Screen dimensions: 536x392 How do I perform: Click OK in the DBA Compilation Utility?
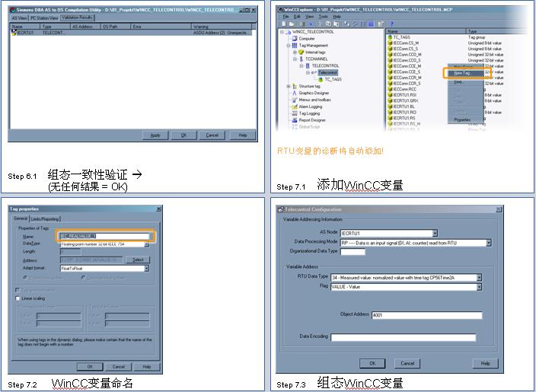184,135
